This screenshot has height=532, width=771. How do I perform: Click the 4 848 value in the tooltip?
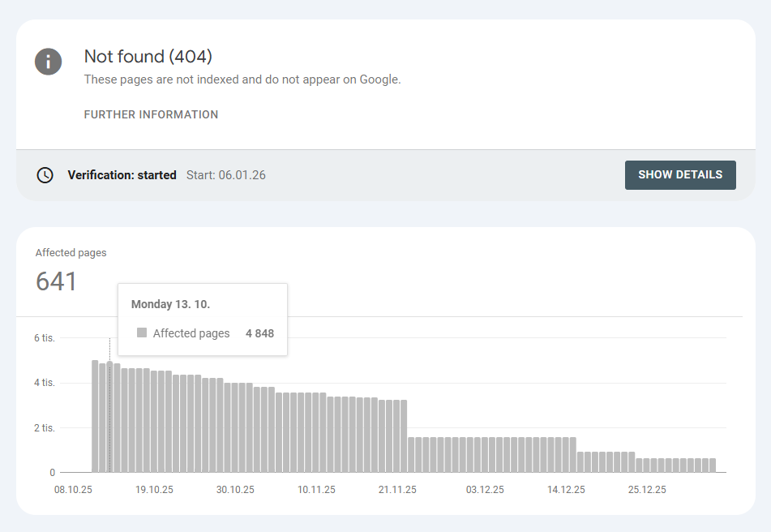coord(259,333)
